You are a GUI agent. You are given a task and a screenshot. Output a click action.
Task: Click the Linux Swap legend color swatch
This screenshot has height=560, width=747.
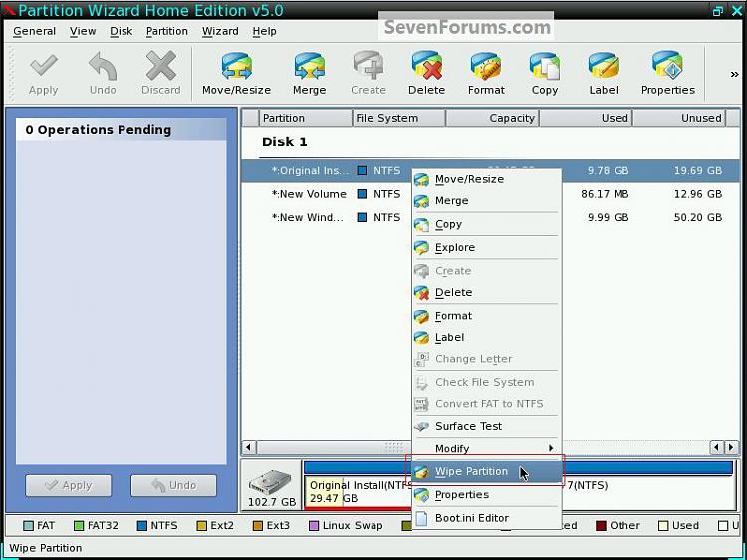click(314, 526)
